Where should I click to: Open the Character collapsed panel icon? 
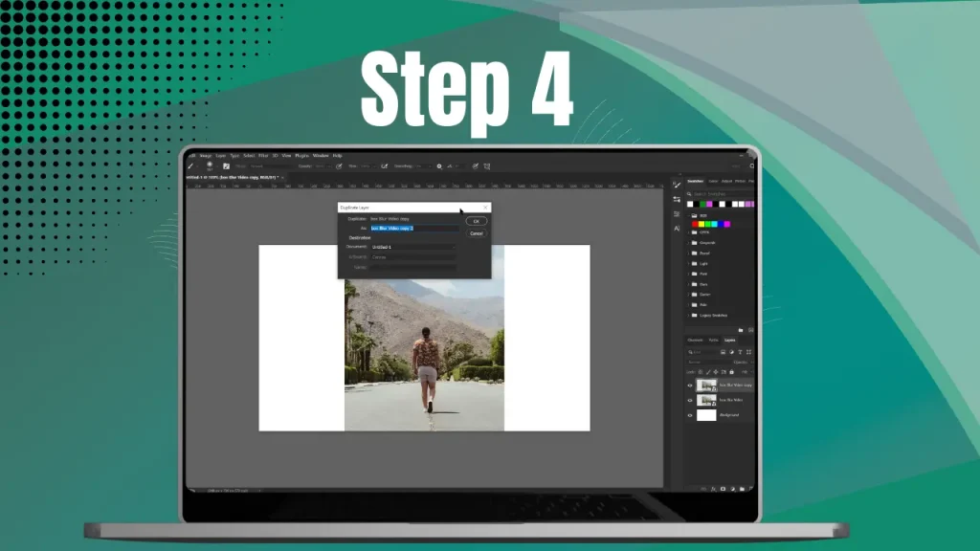coord(677,229)
